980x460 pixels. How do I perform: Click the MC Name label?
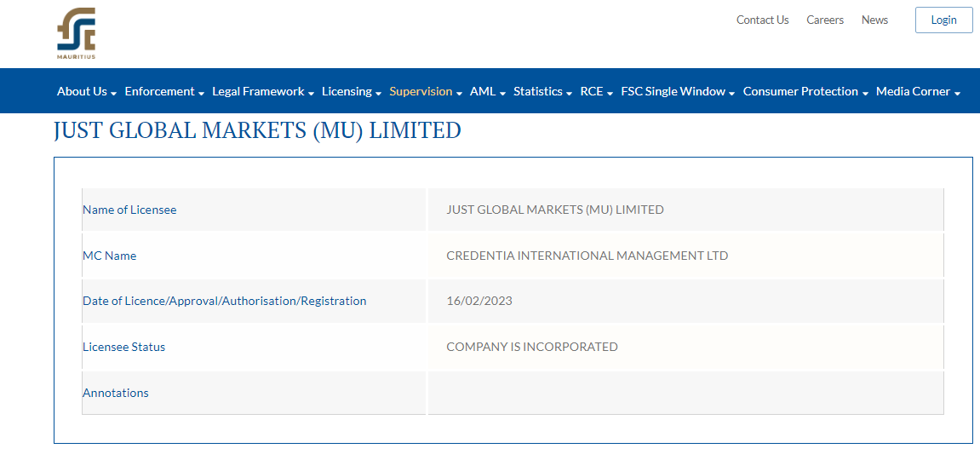tap(109, 256)
